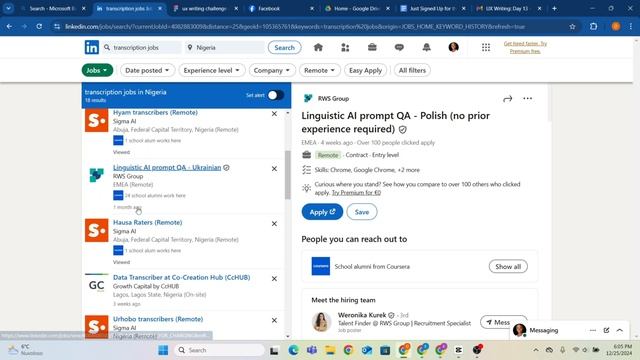Open the For Business apps grid icon
Image resolution: width=640 pixels, height=360 pixels.
pos(486,47)
